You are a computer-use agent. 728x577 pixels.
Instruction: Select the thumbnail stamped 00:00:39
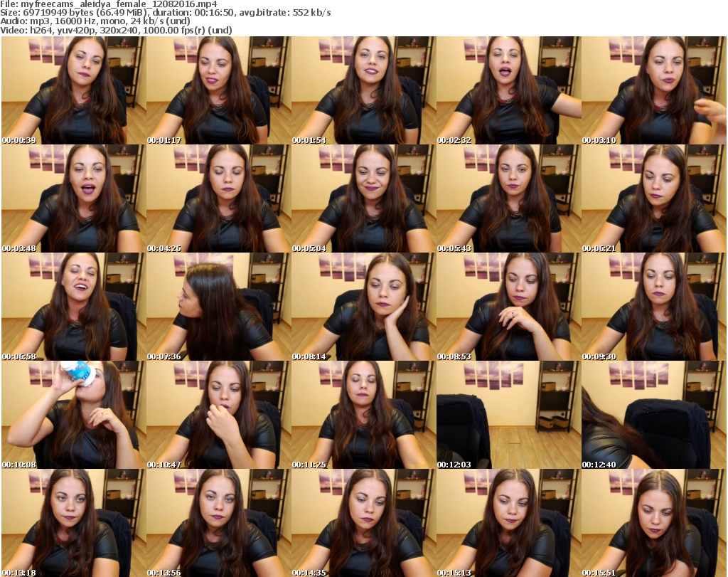pyautogui.click(x=73, y=90)
